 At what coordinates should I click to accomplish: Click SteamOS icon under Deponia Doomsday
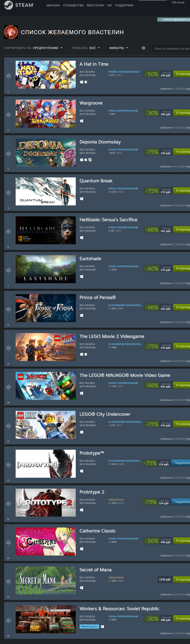pos(90,160)
